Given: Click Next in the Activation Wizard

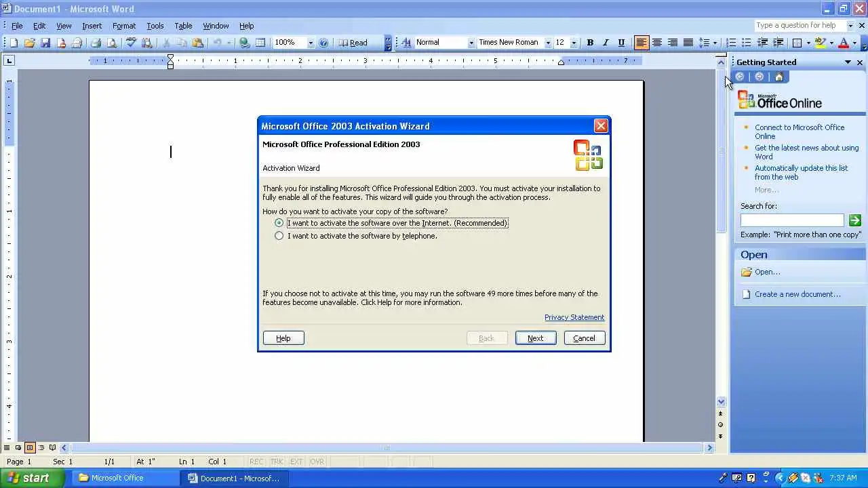Looking at the screenshot, I should (536, 338).
